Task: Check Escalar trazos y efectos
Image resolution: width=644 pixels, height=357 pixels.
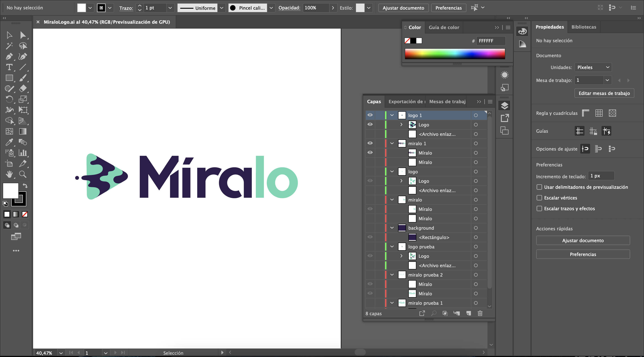Action: pos(539,209)
